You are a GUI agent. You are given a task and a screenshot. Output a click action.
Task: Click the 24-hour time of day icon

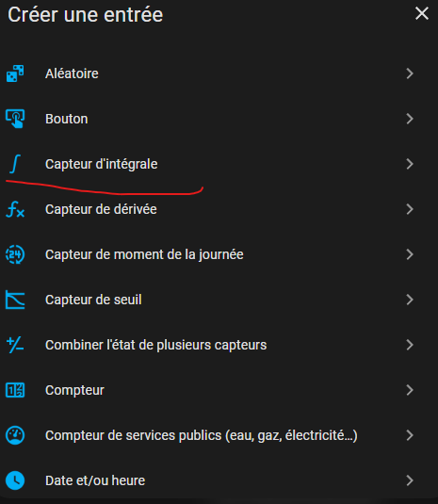click(x=15, y=254)
